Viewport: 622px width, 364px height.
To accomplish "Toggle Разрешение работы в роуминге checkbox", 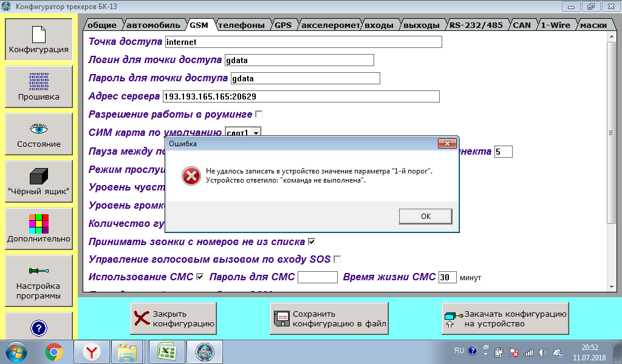I will pos(259,114).
